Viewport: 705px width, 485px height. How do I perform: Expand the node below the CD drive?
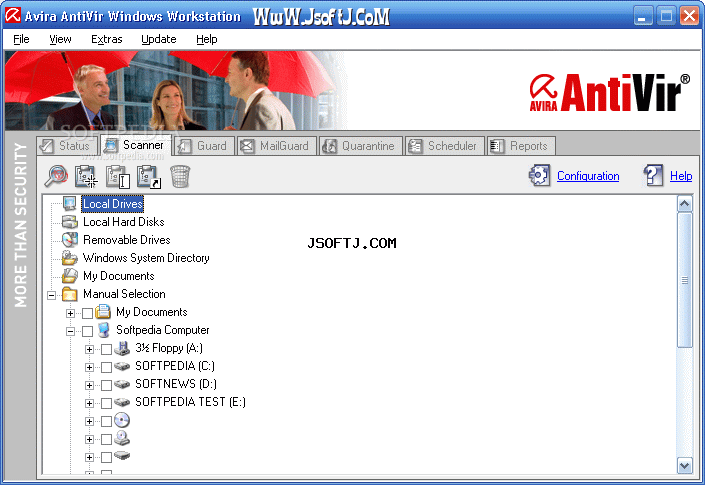(89, 439)
